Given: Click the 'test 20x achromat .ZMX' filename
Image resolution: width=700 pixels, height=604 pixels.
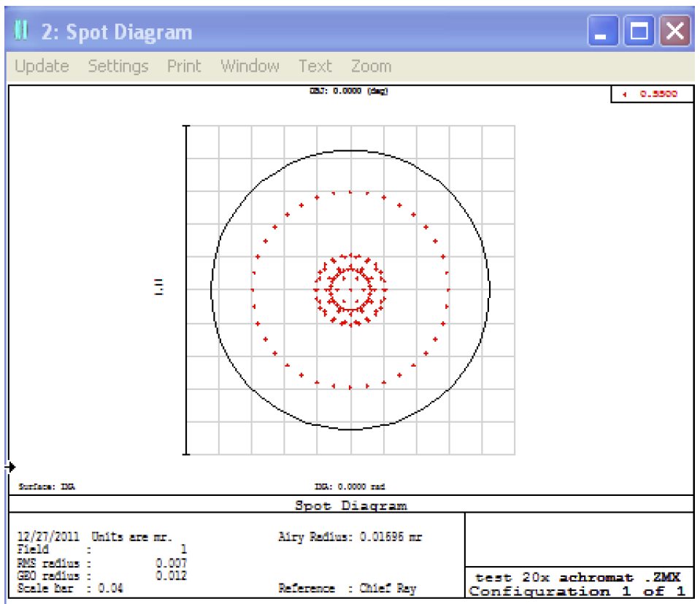Looking at the screenshot, I should click(x=577, y=577).
